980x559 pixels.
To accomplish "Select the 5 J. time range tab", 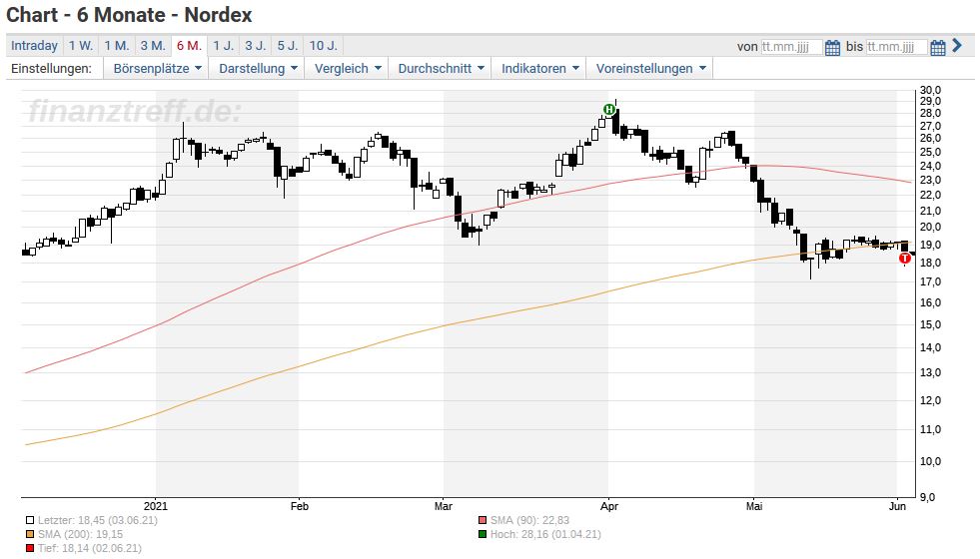I will [288, 46].
